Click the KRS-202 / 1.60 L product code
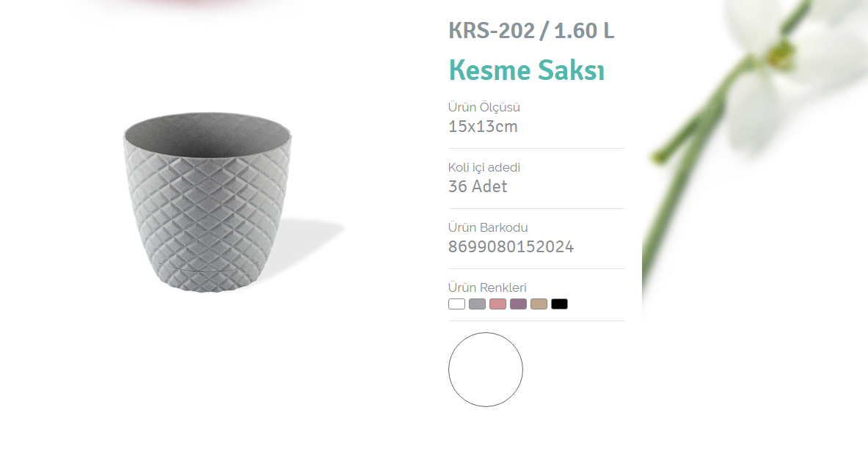This screenshot has height=451, width=868. pos(531,31)
